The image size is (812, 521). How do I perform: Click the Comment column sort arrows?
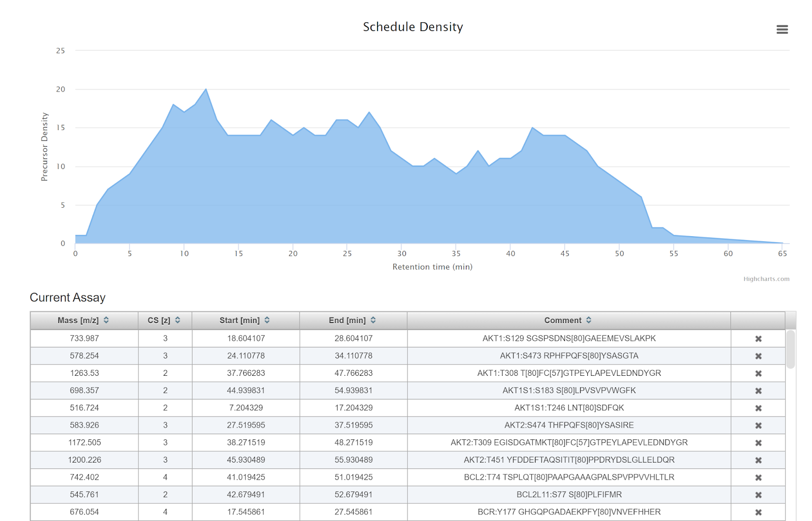point(589,320)
